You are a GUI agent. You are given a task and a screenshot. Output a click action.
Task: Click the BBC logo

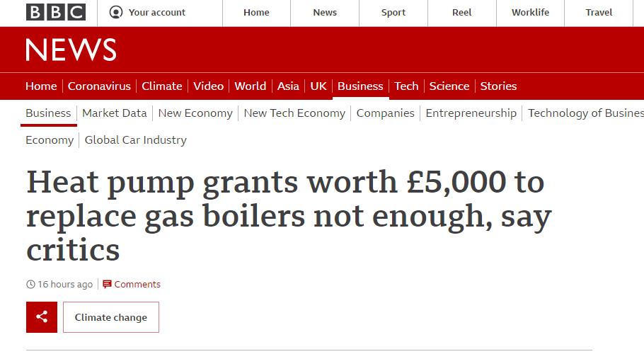pyautogui.click(x=56, y=12)
